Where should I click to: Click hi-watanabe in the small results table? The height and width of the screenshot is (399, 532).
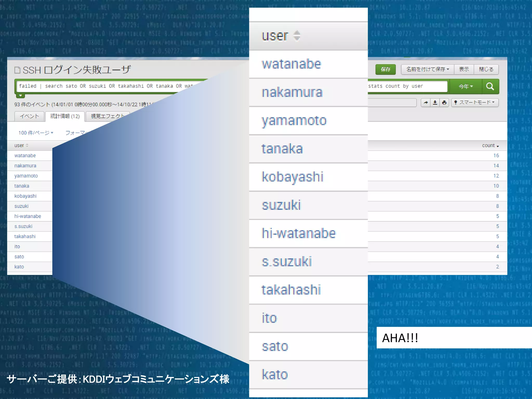(28, 216)
